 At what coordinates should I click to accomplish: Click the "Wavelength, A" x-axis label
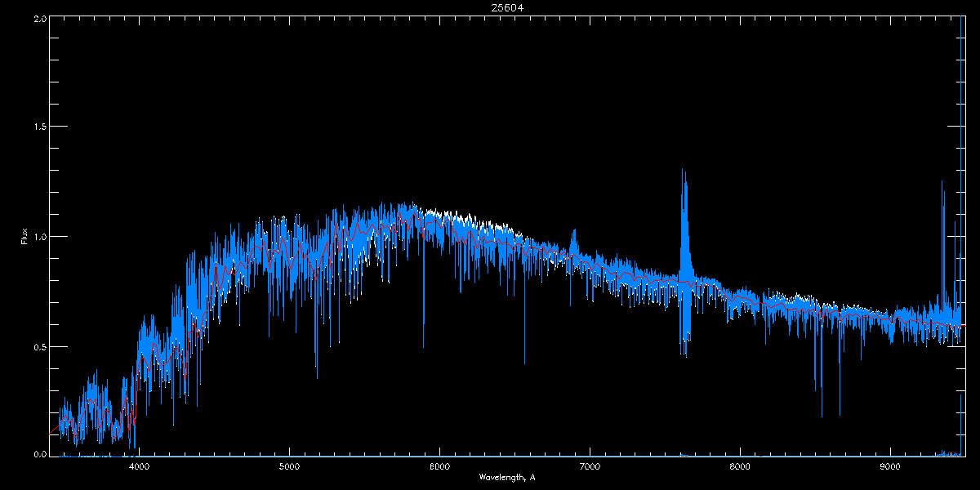[x=506, y=476]
